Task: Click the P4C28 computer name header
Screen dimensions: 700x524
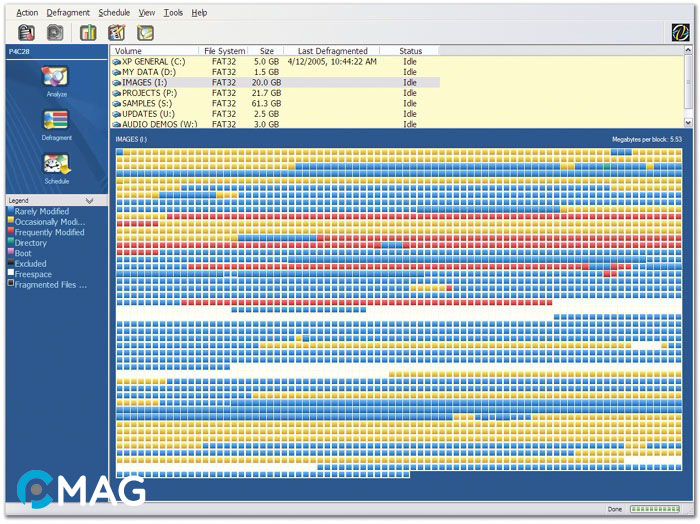Action: (x=19, y=52)
